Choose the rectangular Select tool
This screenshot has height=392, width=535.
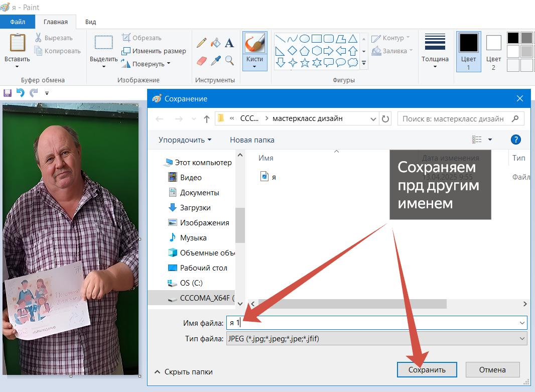104,43
